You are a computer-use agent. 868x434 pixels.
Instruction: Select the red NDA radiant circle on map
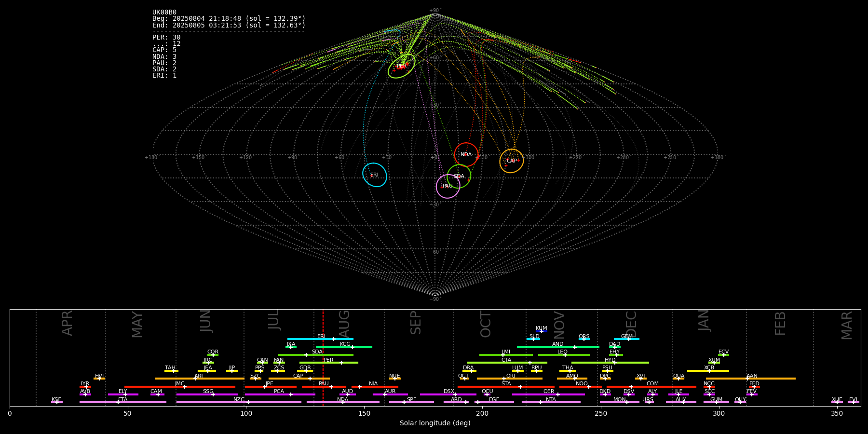[466, 155]
